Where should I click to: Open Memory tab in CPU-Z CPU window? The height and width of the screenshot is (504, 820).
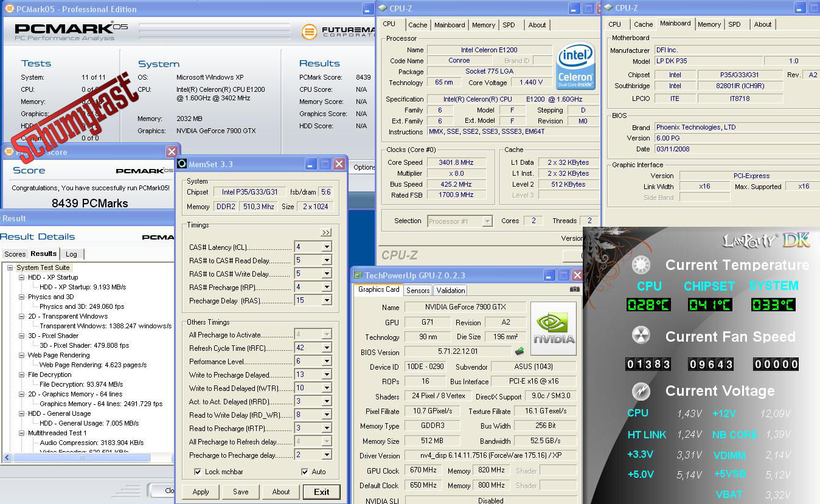click(484, 25)
